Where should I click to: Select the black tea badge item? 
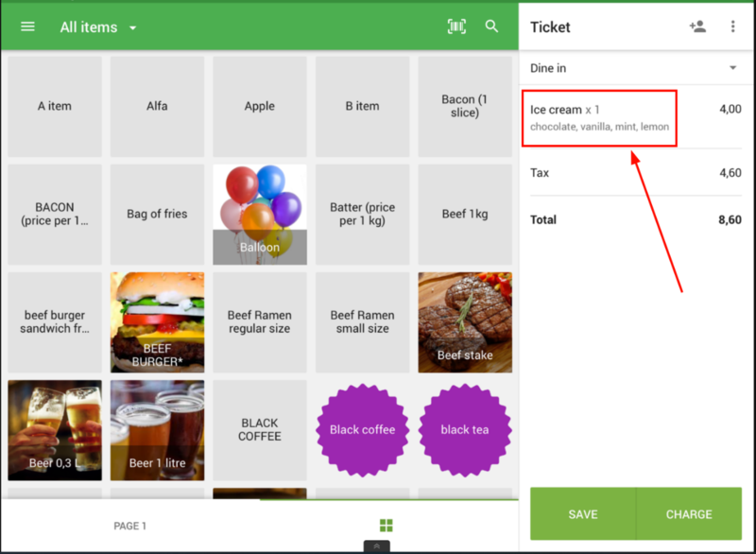pos(464,429)
